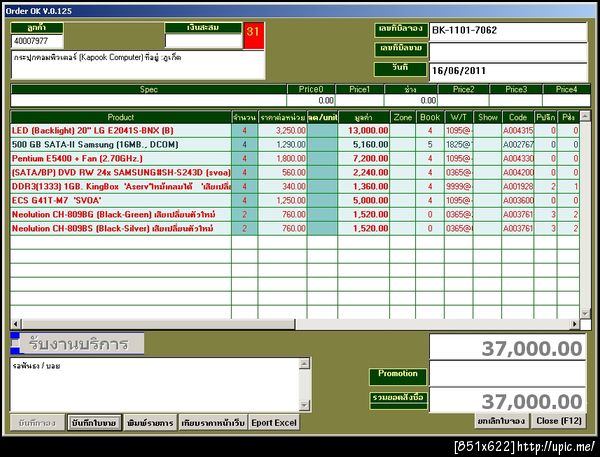Click the Price0 value 0.00
600x457 pixels.
coord(311,100)
